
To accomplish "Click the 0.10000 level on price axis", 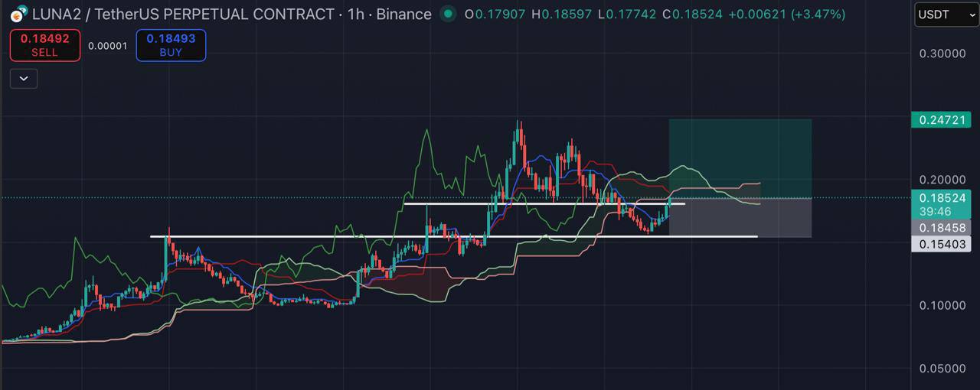I will (x=941, y=305).
